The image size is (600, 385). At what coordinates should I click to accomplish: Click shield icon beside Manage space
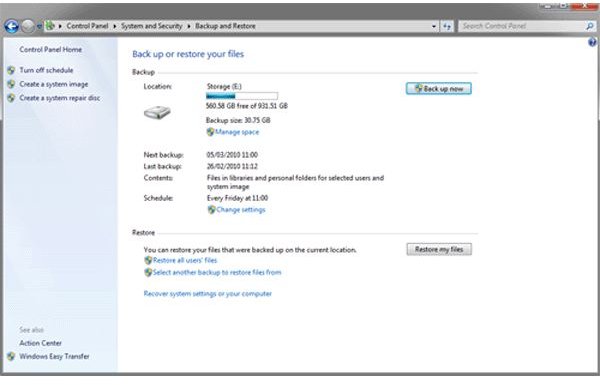point(210,132)
